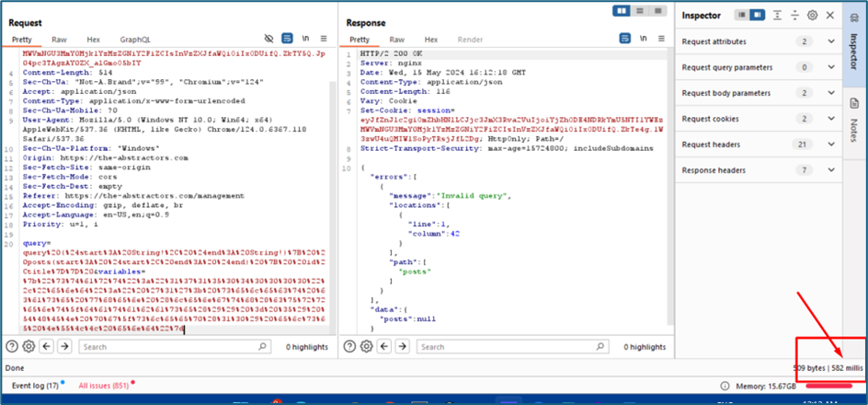868x405 pixels.
Task: Switch to the Response Pretty tab
Action: [x=360, y=40]
